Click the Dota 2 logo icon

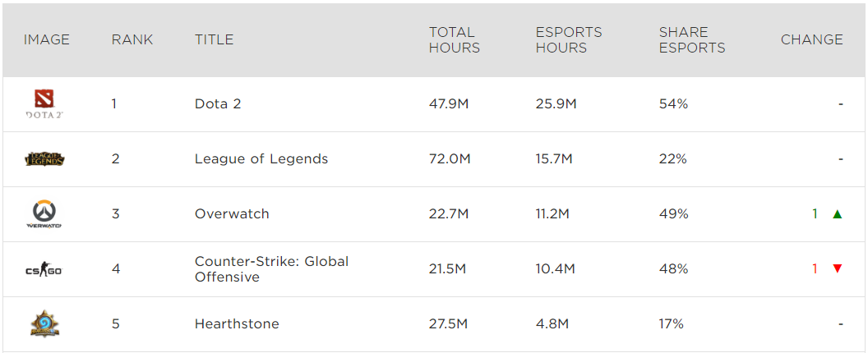point(44,104)
